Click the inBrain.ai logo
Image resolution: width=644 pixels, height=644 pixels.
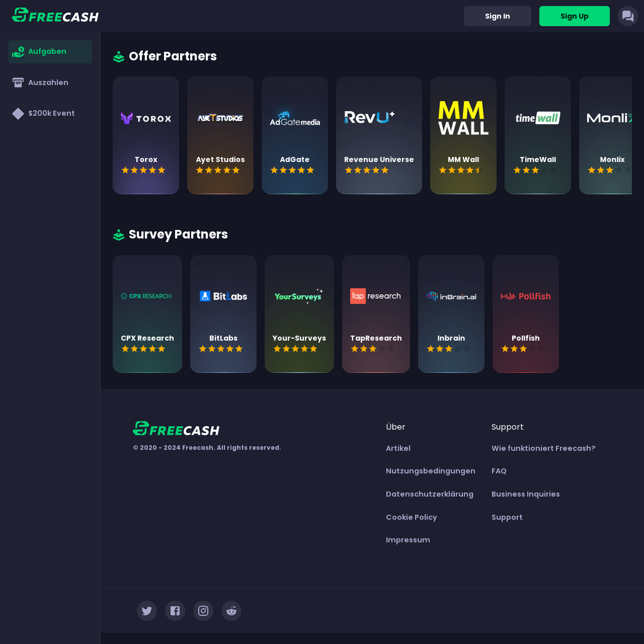(x=451, y=296)
